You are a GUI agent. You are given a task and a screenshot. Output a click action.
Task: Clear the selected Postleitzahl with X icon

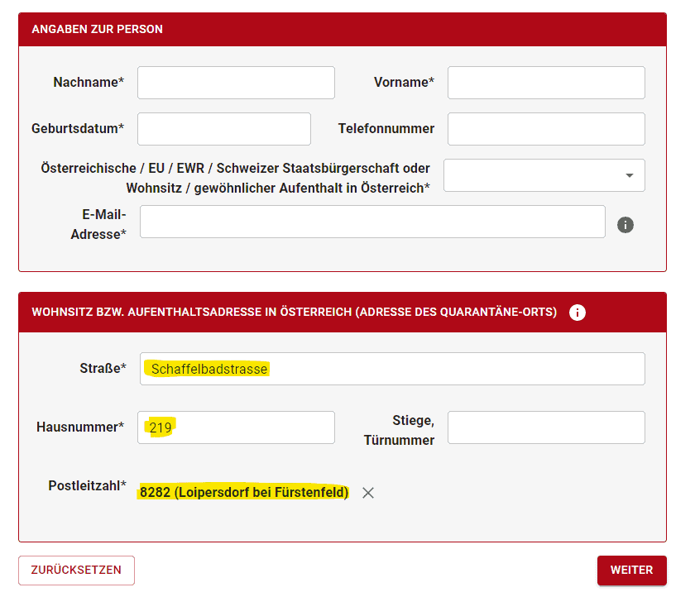(x=368, y=493)
